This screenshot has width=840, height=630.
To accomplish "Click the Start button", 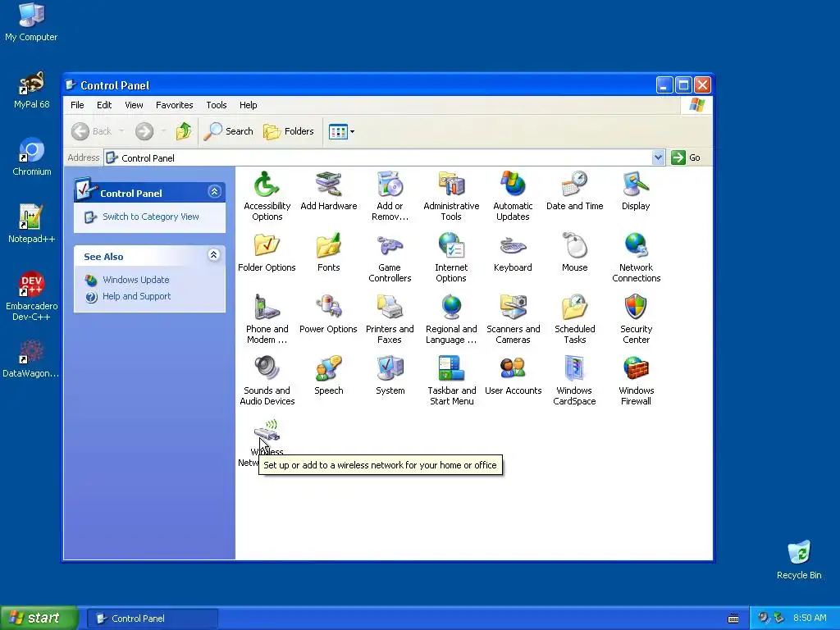I will tap(39, 618).
